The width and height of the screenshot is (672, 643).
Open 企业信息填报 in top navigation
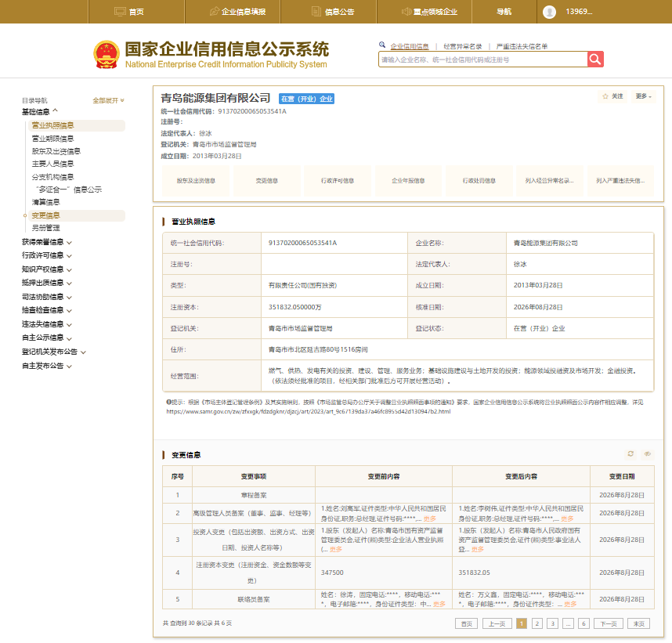(x=238, y=12)
